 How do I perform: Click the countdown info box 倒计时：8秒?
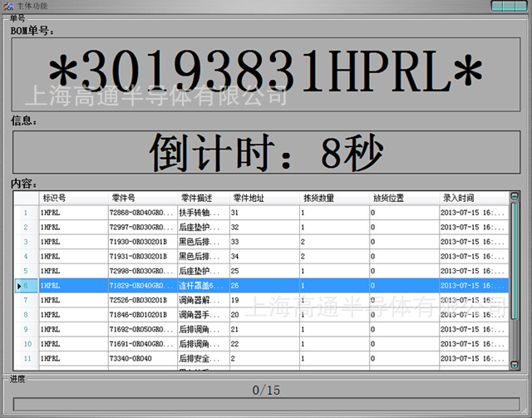click(265, 151)
